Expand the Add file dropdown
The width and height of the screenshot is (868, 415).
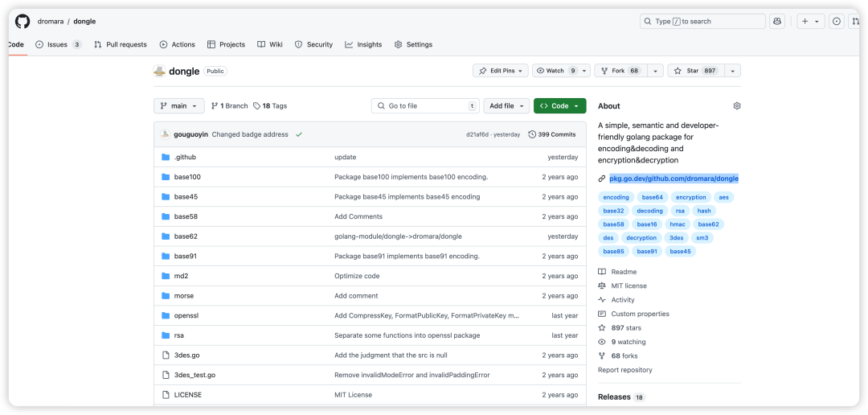[x=506, y=106]
